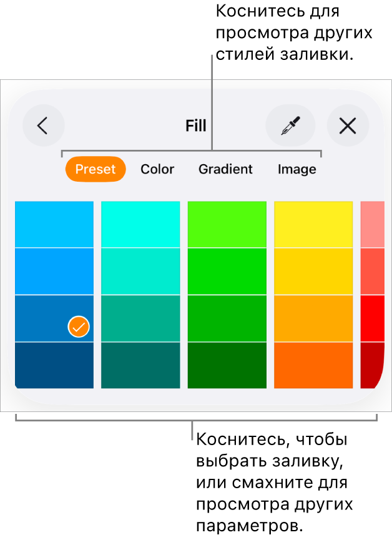Pick the bright yellow top swatch
This screenshot has height=540, width=392.
point(313,224)
